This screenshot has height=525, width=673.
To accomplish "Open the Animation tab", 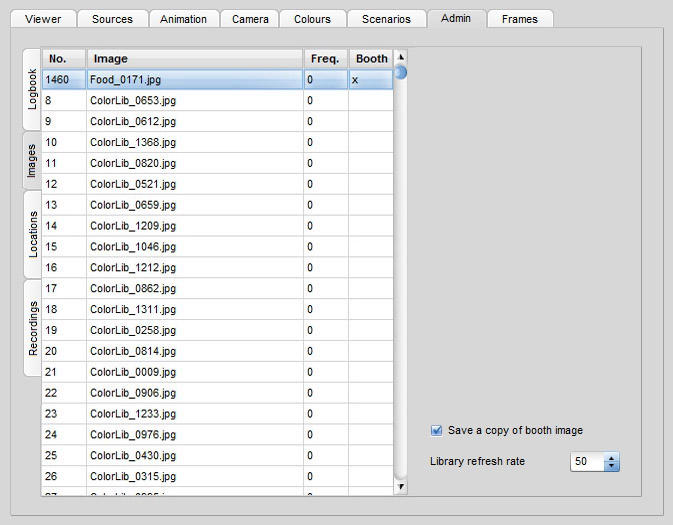I will (183, 19).
